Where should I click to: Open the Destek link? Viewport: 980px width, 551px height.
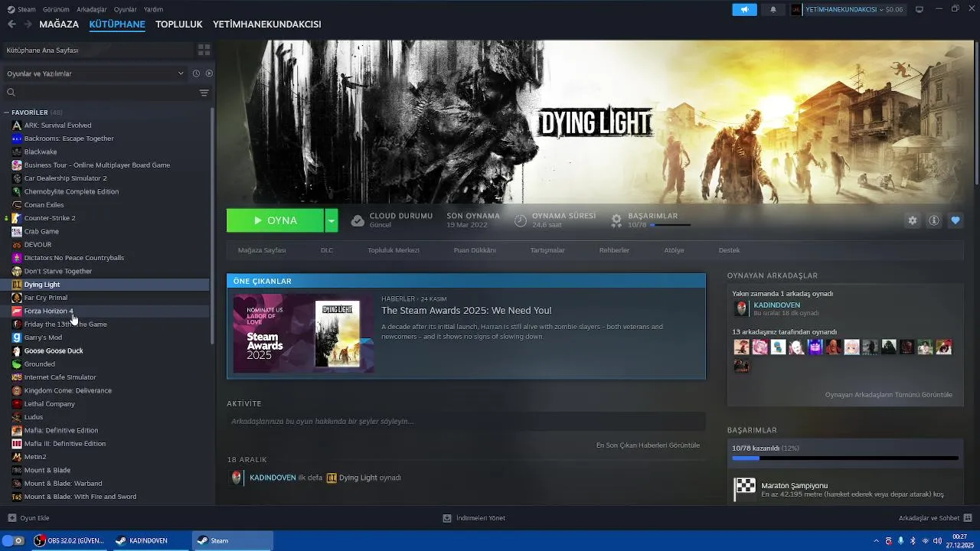[729, 250]
